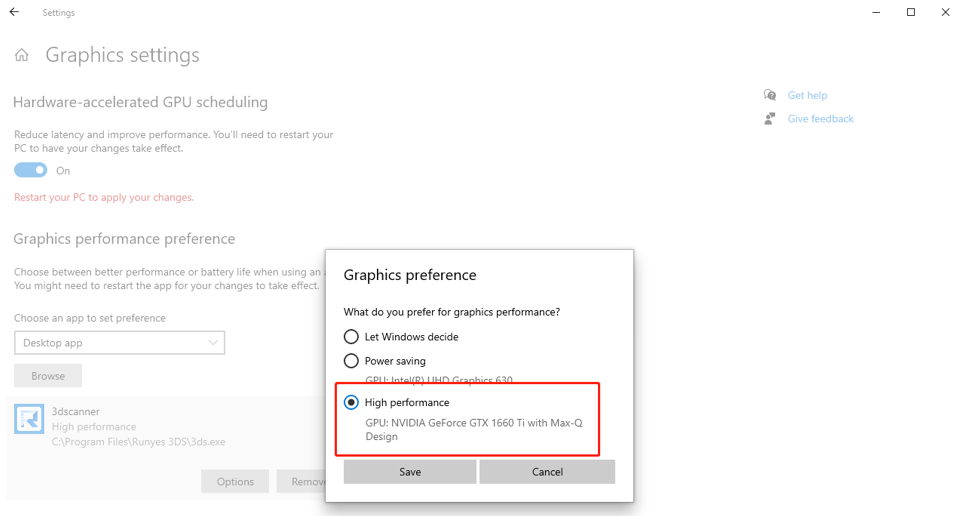Close the Settings window
Image resolution: width=966 pixels, height=516 pixels.
[x=945, y=12]
